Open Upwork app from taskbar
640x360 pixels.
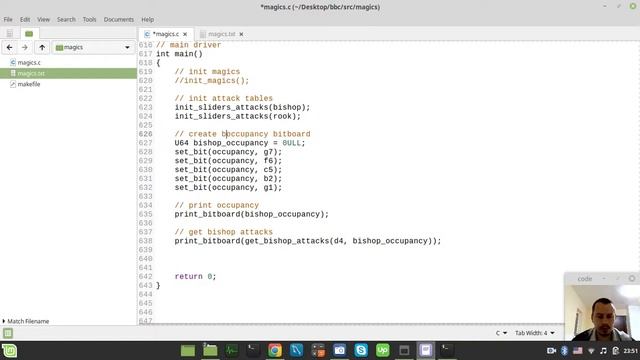[382, 351]
